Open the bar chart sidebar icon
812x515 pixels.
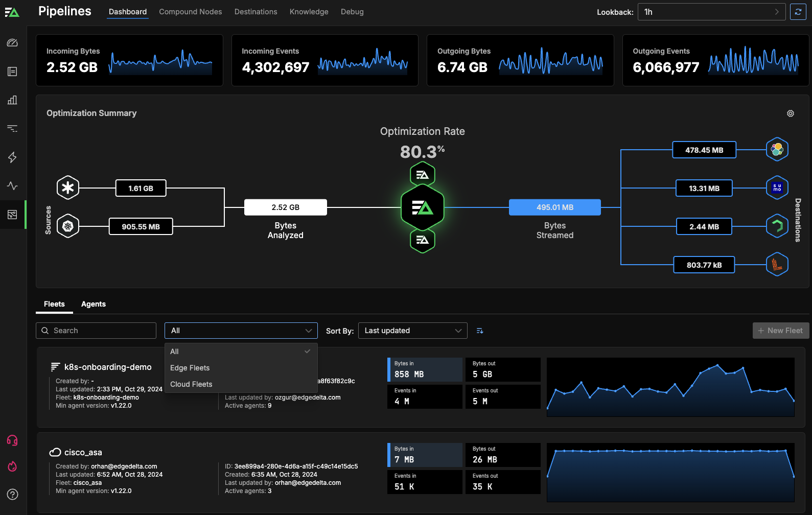coord(12,100)
